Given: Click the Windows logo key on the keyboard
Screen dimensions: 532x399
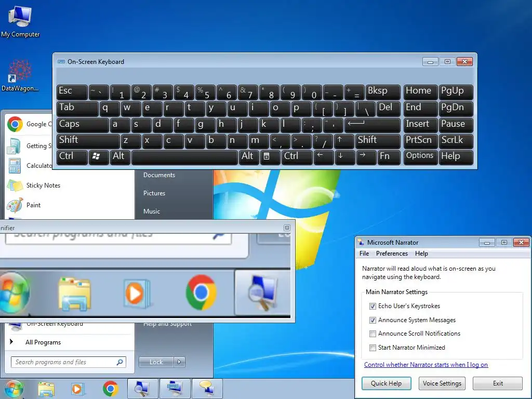Looking at the screenshot, I should (x=99, y=157).
